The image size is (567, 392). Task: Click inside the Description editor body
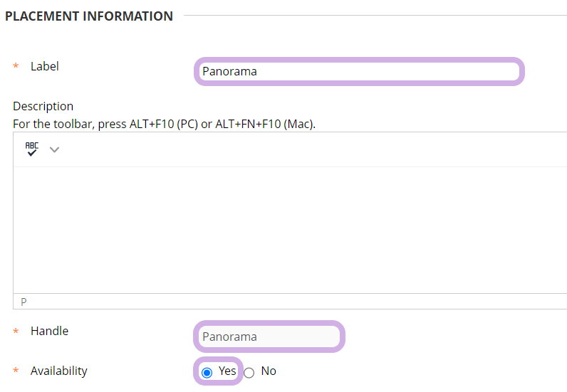(x=285, y=228)
